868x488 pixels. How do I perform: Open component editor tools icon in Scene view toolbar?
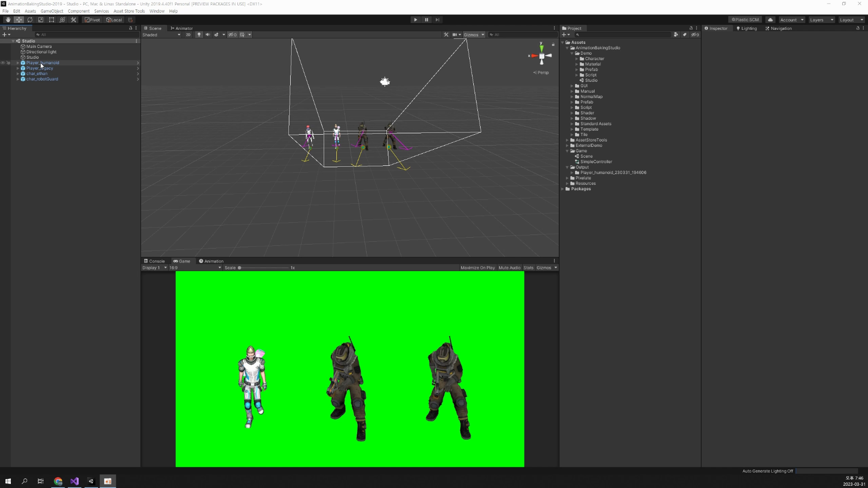click(446, 35)
